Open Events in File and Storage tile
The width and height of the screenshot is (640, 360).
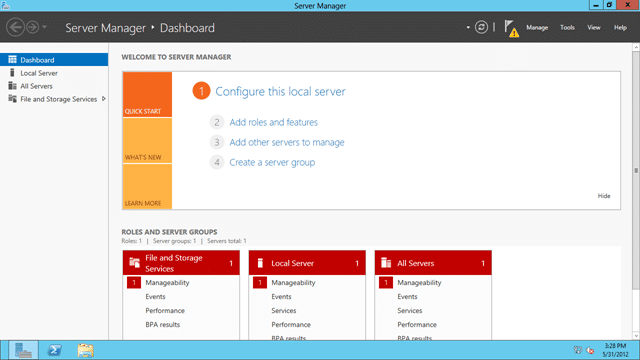(x=155, y=296)
